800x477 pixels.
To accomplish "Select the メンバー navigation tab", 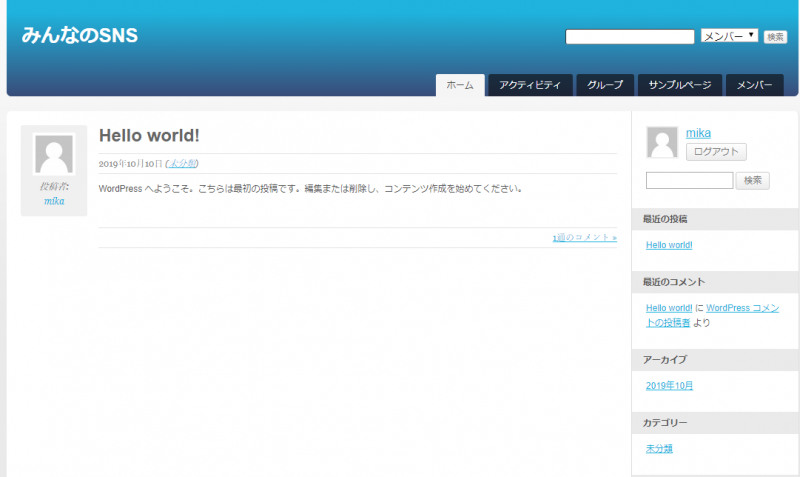I will coord(754,86).
